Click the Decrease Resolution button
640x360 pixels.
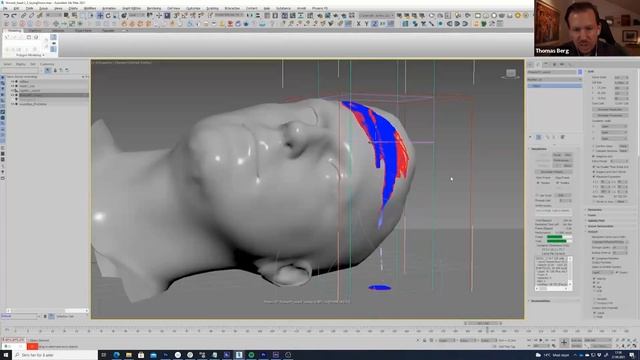(610, 116)
